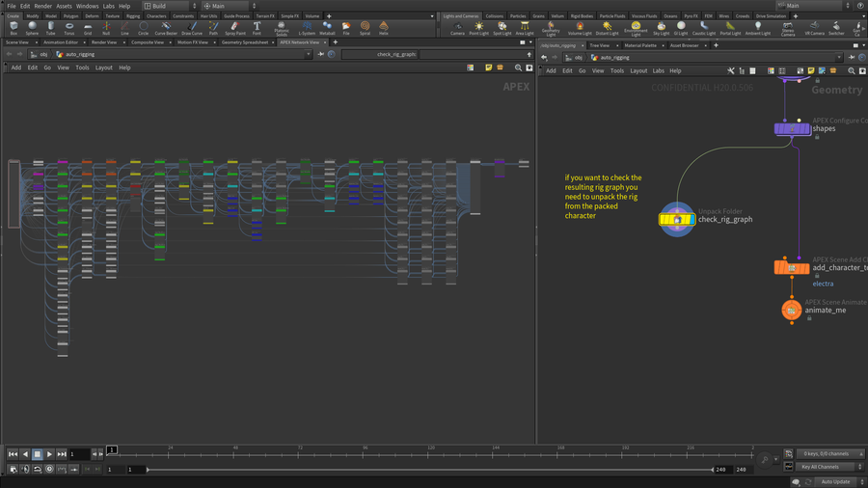The height and width of the screenshot is (488, 868).
Task: Create a Null object from shelf
Action: click(106, 28)
